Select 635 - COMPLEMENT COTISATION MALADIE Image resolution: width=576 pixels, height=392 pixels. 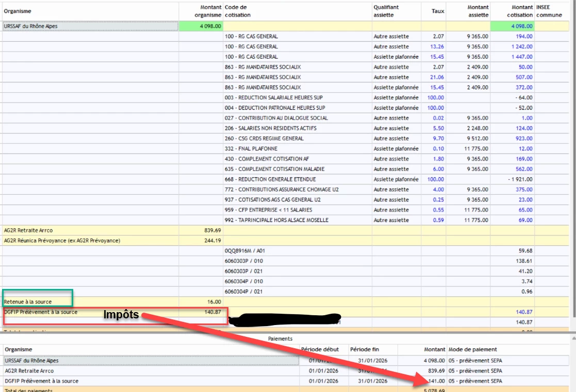coord(274,169)
